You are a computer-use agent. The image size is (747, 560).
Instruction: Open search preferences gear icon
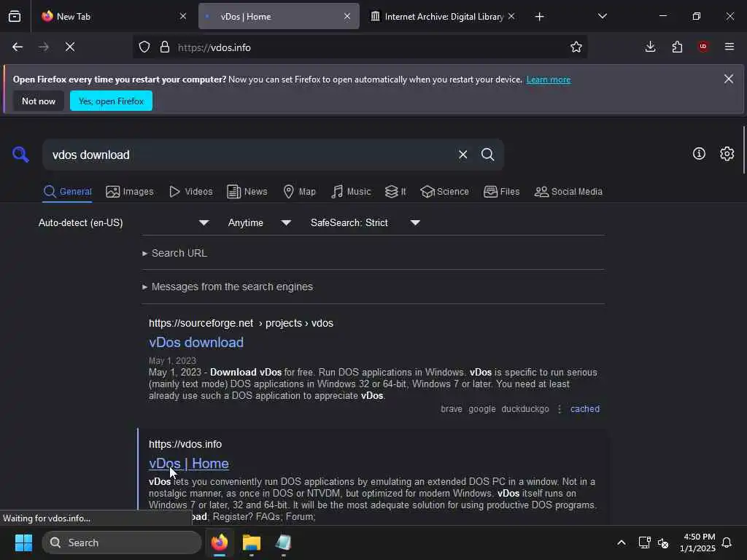[727, 153]
